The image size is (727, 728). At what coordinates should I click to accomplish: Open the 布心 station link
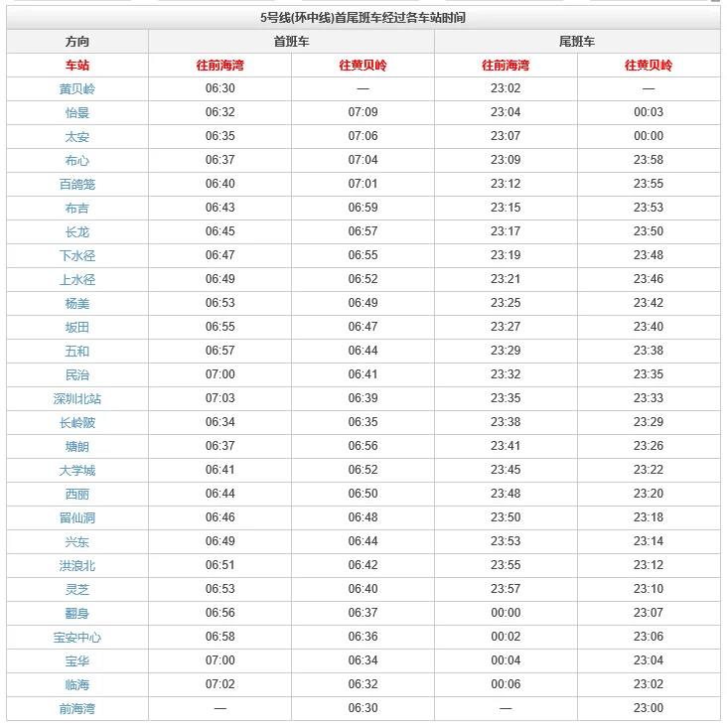click(x=77, y=161)
